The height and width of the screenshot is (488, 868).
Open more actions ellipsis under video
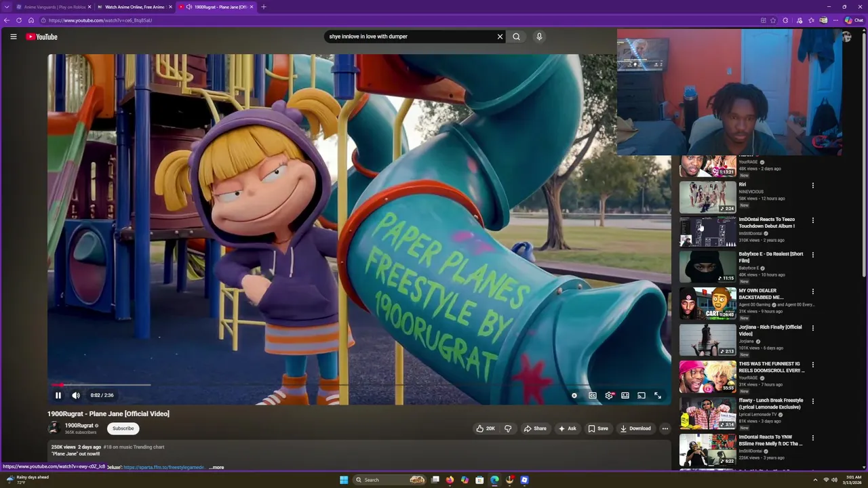coord(665,428)
